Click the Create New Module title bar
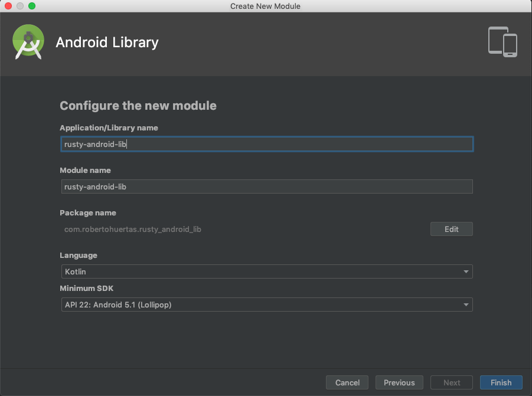This screenshot has width=532, height=396. coord(265,6)
